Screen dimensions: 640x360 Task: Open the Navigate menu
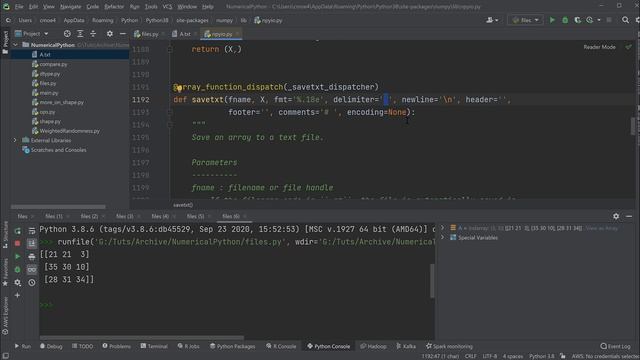click(x=70, y=7)
